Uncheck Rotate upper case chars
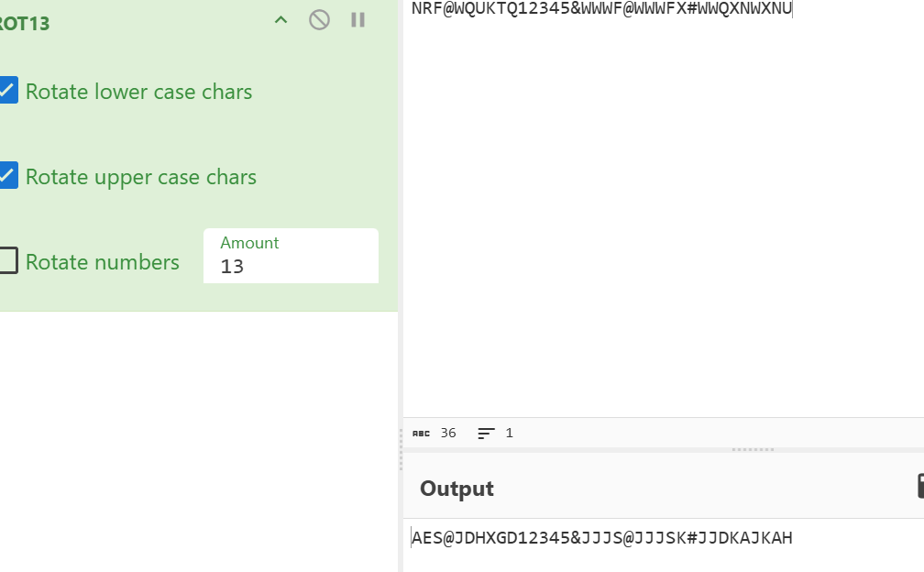The image size is (924, 572). click(8, 176)
